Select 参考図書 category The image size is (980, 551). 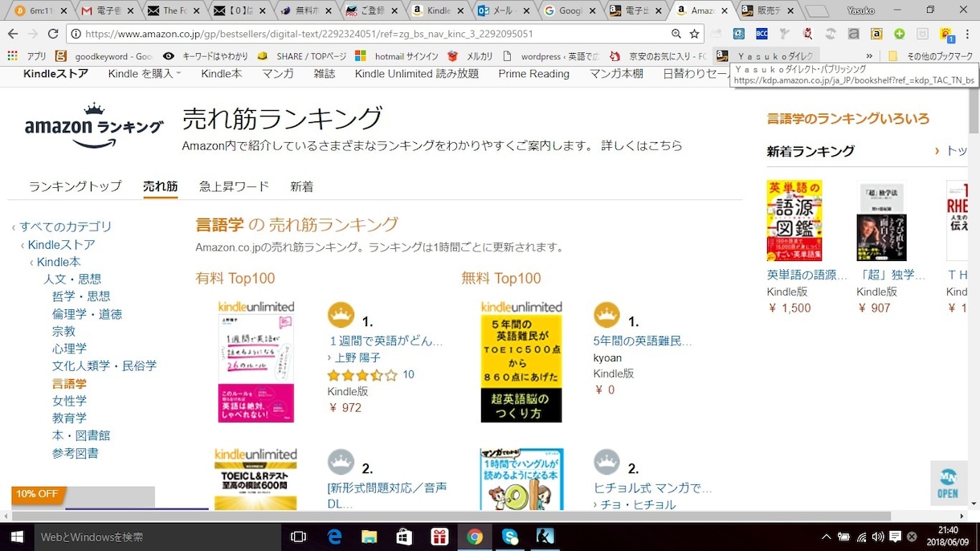point(76,453)
